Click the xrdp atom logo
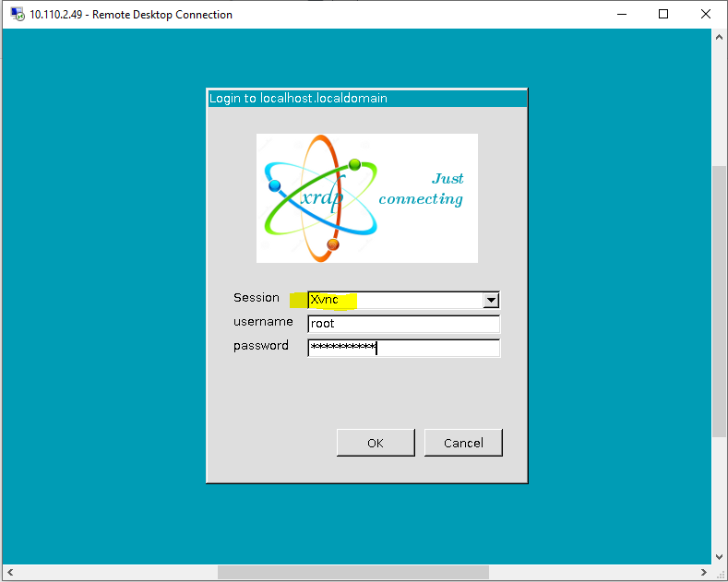728x582 pixels. click(320, 196)
